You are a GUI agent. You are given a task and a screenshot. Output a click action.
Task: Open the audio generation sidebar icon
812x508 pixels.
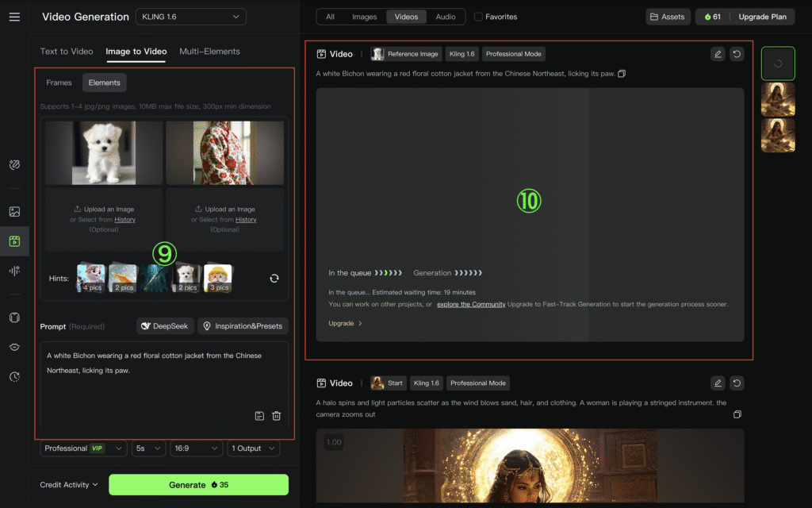click(14, 271)
